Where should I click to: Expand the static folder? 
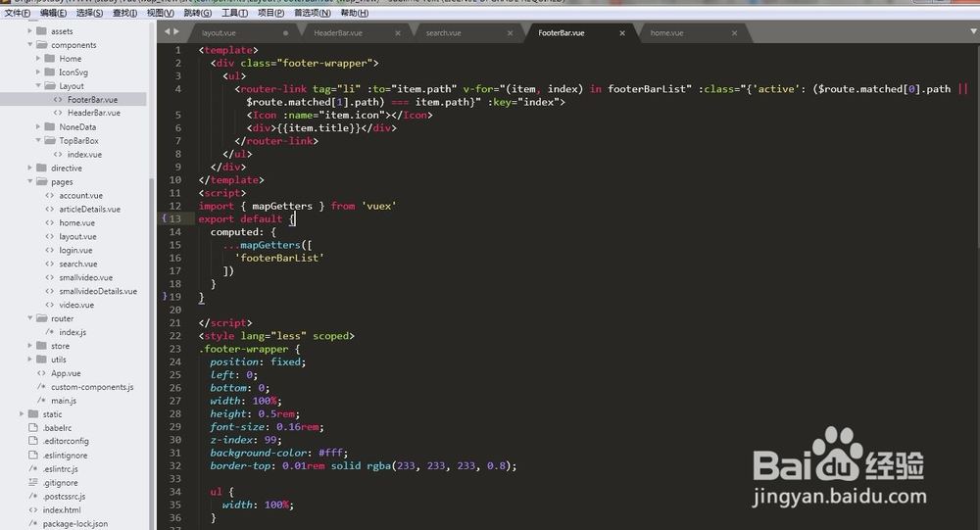click(22, 413)
